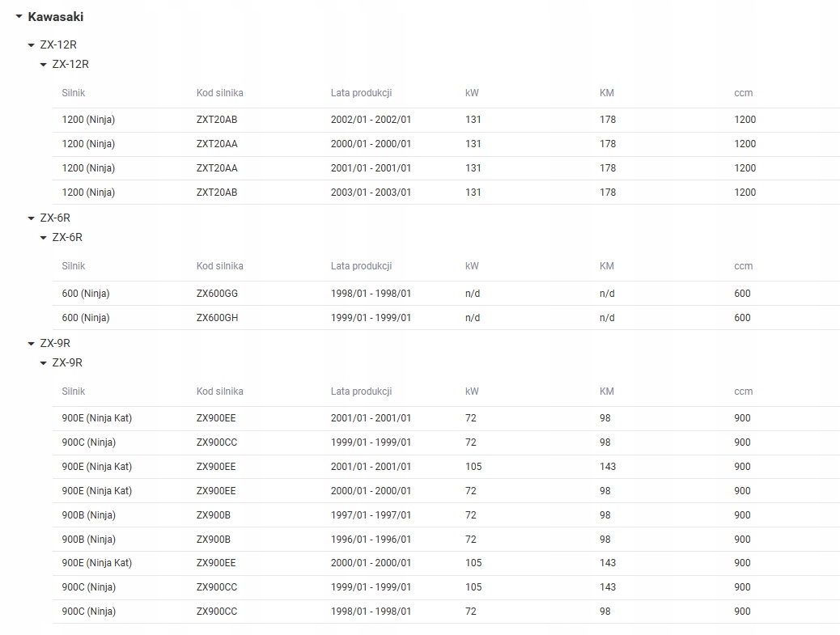This screenshot has width=840, height=635.
Task: Click '900B (Ninja)' in the 1997/01 row
Action: 88,515
